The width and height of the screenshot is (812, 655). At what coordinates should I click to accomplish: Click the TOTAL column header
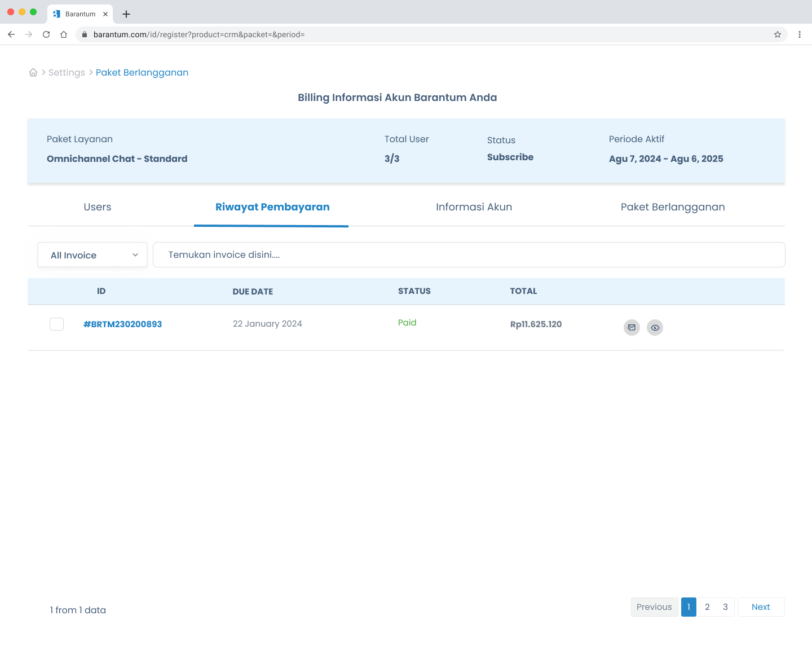coord(523,291)
